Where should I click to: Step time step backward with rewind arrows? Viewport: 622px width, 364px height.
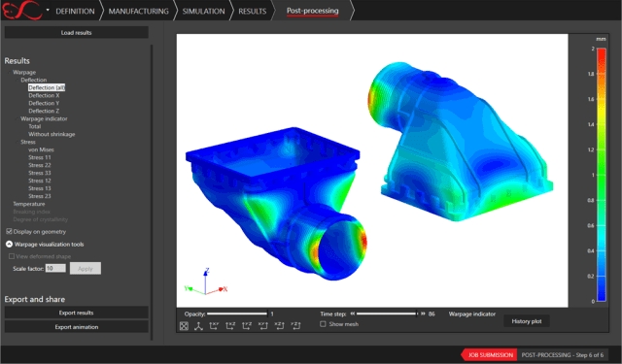tap(352, 314)
